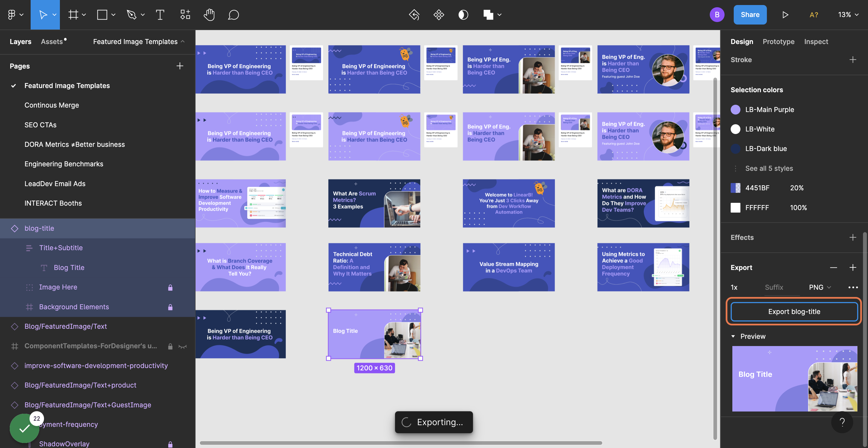Collapse the export Preview section
The width and height of the screenshot is (868, 448).
click(733, 337)
